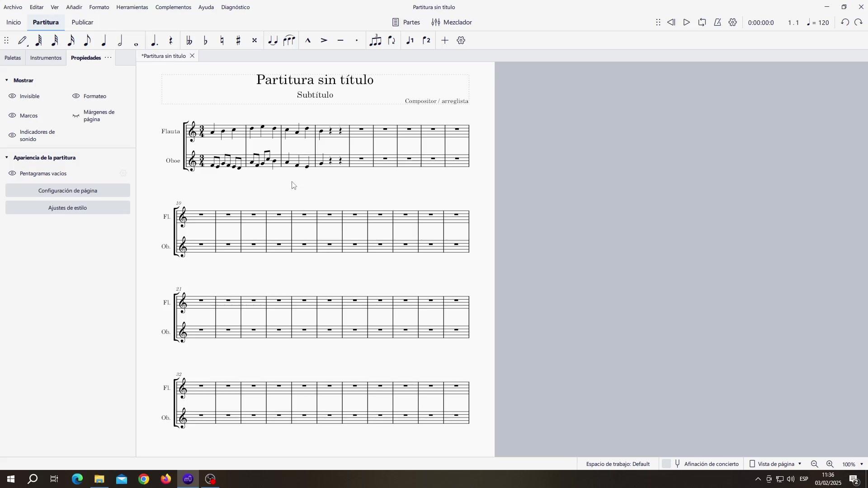Add a slur with toolbar icon
Viewport: 868px width, 488px height.
pyautogui.click(x=289, y=41)
